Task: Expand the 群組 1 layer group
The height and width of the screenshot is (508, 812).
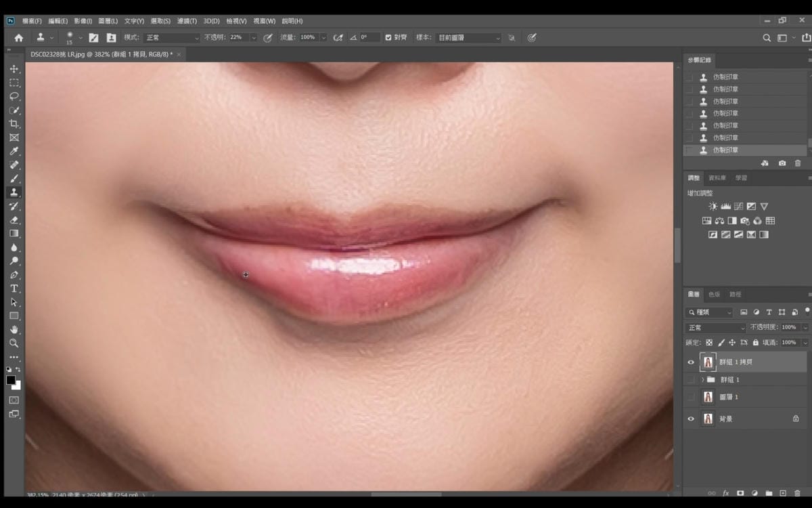Action: [x=702, y=380]
